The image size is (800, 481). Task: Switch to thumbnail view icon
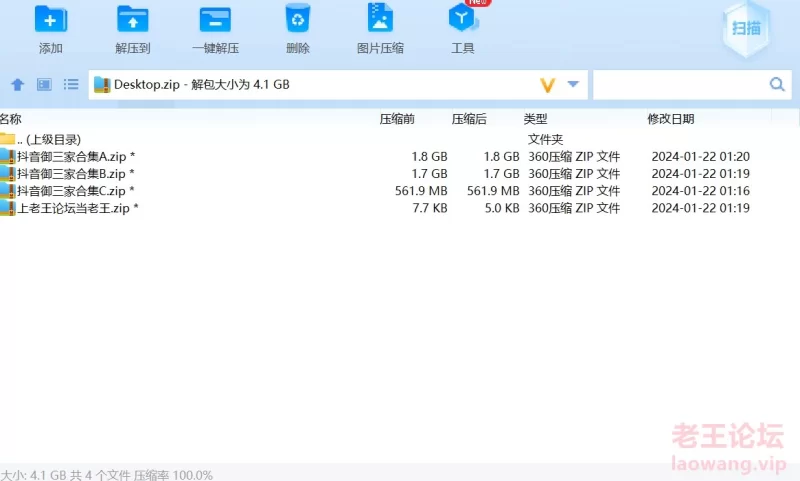click(44, 84)
